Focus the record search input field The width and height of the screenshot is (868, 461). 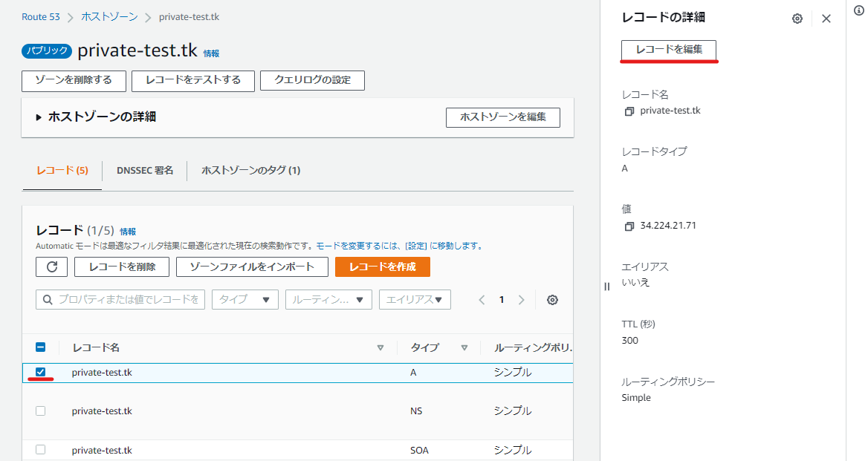pyautogui.click(x=120, y=300)
